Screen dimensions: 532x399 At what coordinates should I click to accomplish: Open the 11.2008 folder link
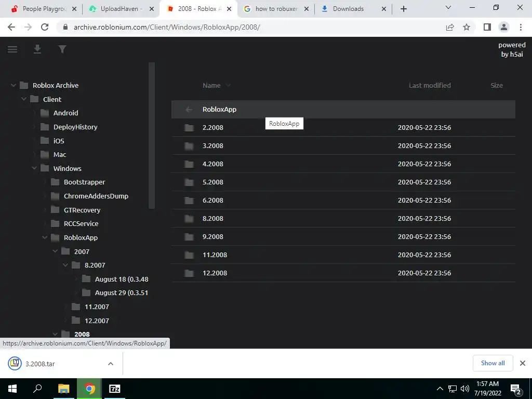pos(215,255)
